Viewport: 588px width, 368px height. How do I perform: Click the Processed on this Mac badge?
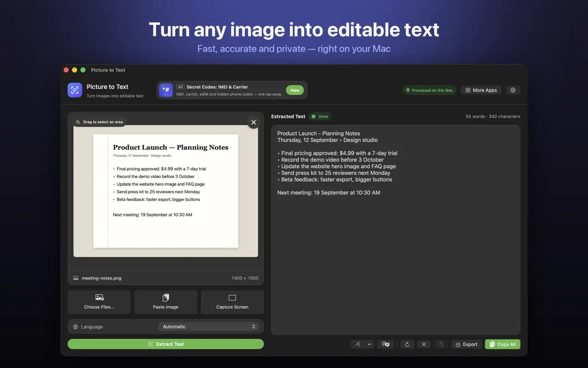click(x=429, y=90)
